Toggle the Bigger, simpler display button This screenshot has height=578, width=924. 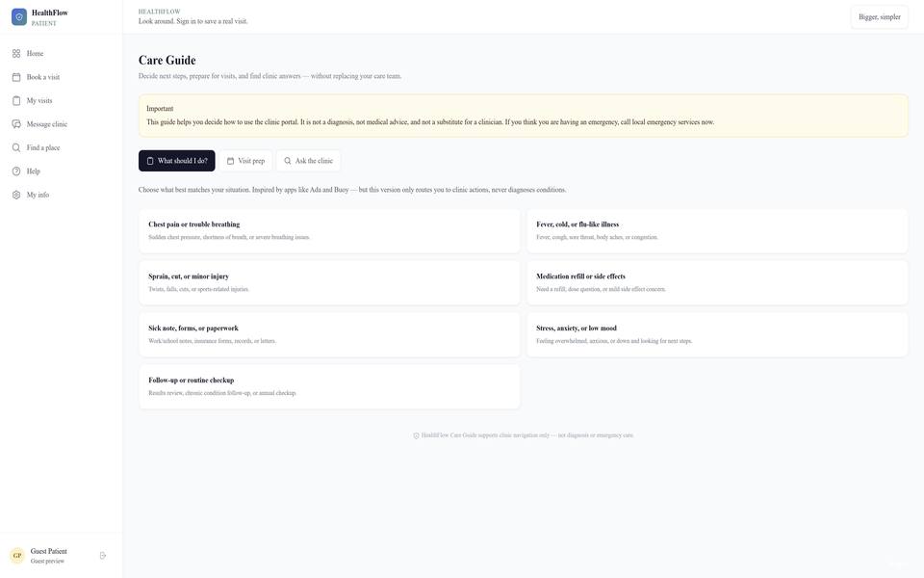pos(879,17)
